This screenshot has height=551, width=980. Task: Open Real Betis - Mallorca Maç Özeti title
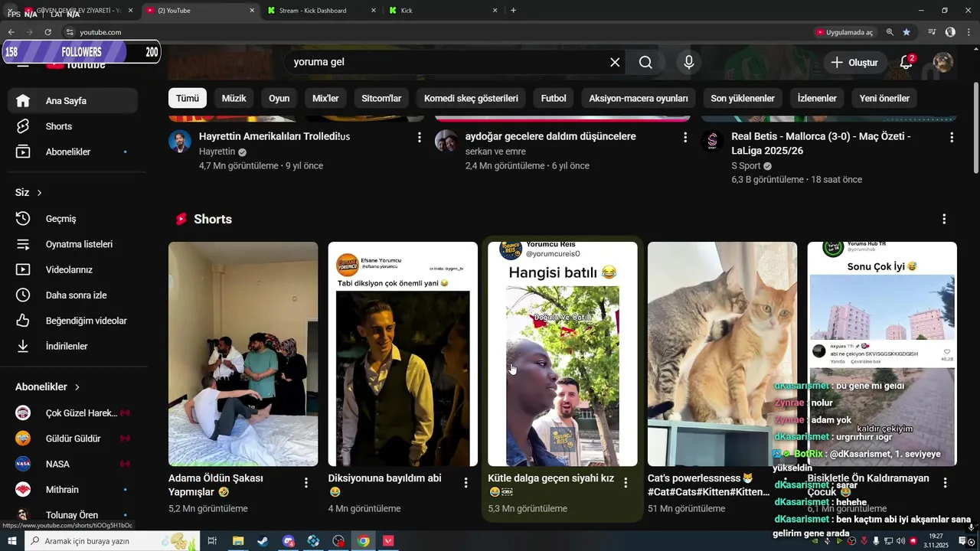tap(821, 143)
